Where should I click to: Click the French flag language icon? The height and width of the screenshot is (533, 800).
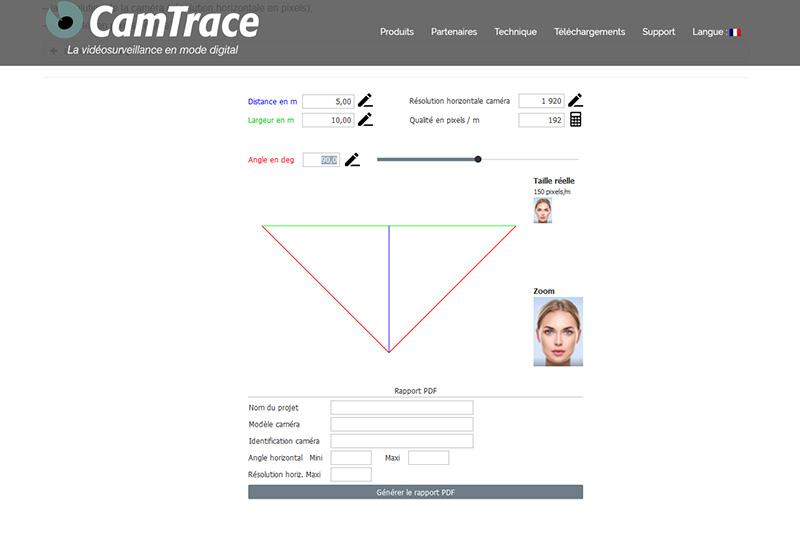tap(735, 32)
